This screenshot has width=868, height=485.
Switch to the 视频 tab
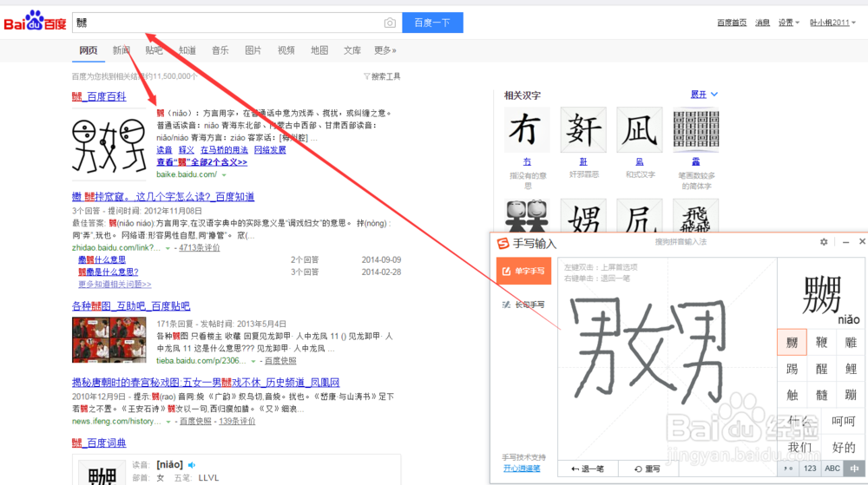(x=286, y=50)
